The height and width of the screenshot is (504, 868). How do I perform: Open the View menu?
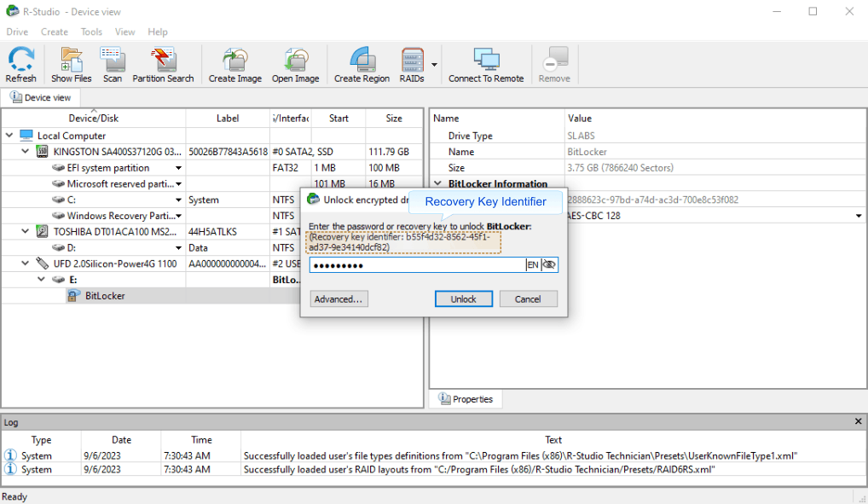[124, 32]
